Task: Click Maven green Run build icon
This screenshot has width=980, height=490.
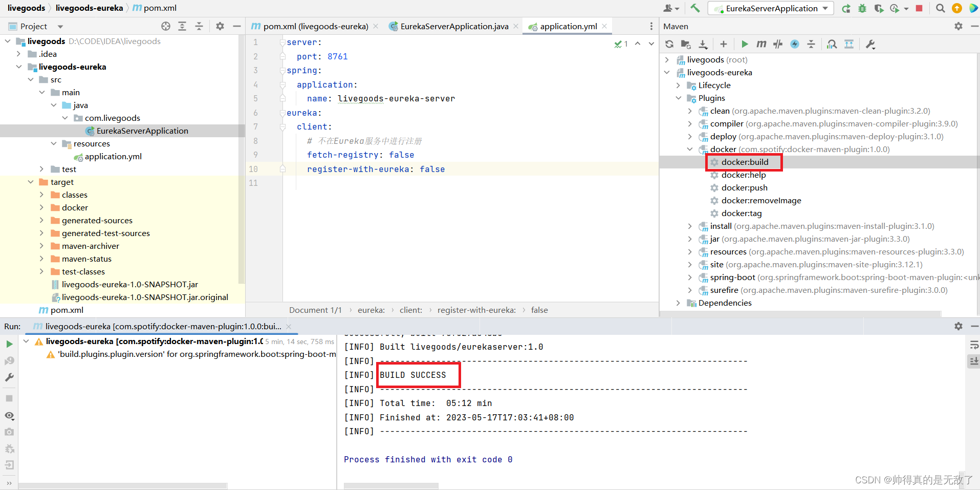Action: [x=745, y=44]
